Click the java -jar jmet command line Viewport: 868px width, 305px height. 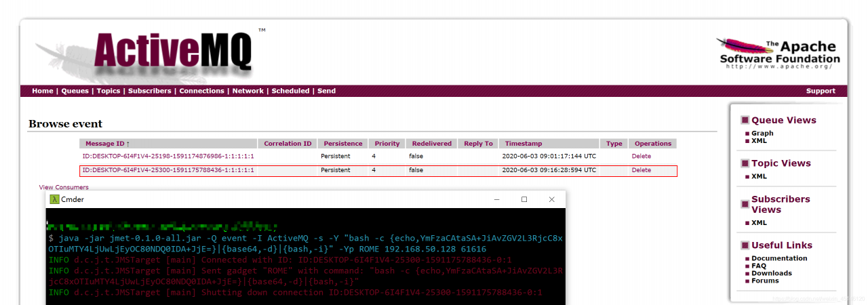coord(305,244)
